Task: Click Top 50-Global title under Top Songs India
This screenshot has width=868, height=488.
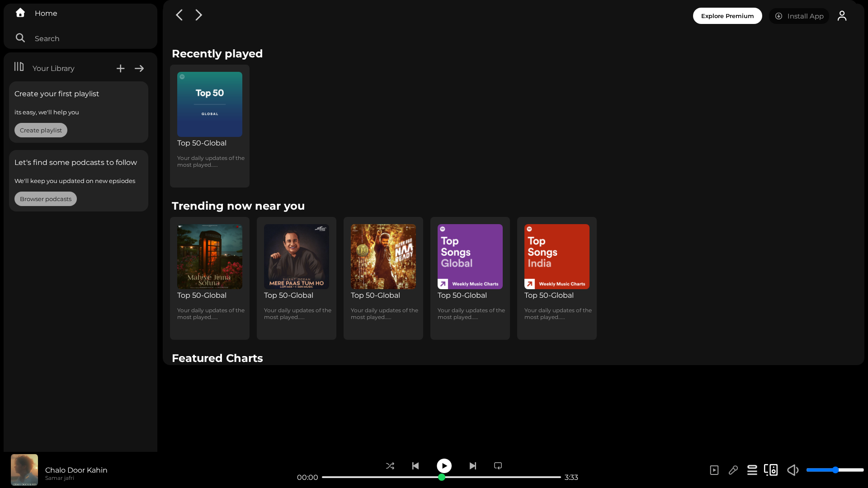Action: click(x=549, y=296)
